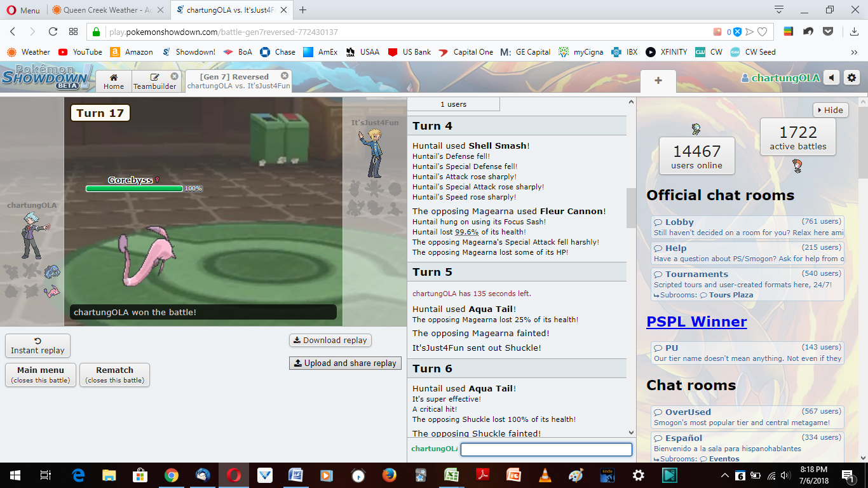Download the battle replay
The height and width of the screenshot is (488, 868).
click(x=330, y=340)
